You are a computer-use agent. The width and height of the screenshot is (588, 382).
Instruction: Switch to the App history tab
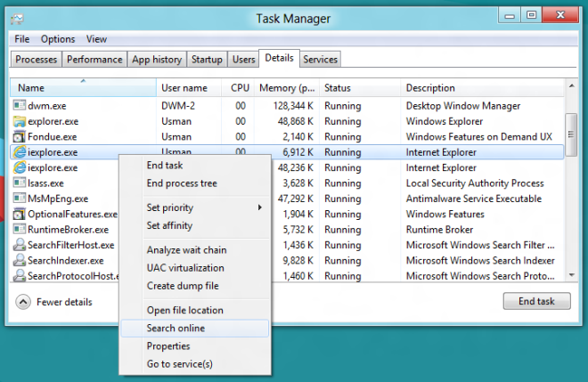pyautogui.click(x=157, y=60)
